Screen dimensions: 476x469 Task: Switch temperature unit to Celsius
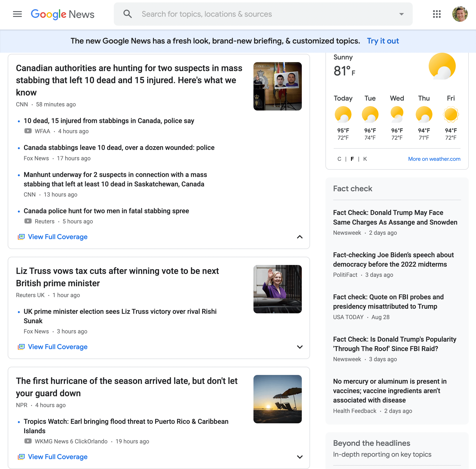point(339,159)
